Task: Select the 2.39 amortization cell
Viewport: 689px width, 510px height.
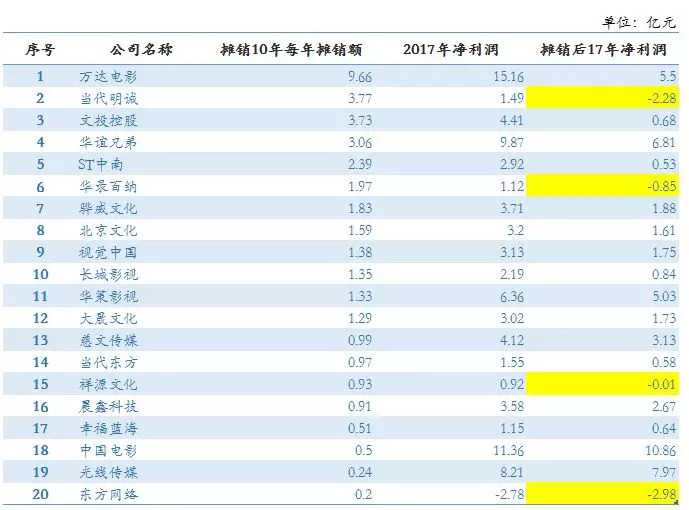Action: pos(360,164)
